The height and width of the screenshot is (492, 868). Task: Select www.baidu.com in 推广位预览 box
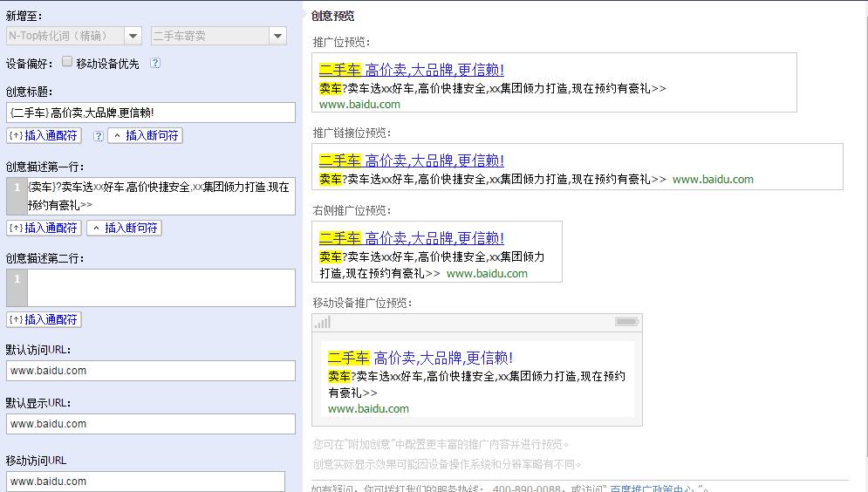pos(359,104)
